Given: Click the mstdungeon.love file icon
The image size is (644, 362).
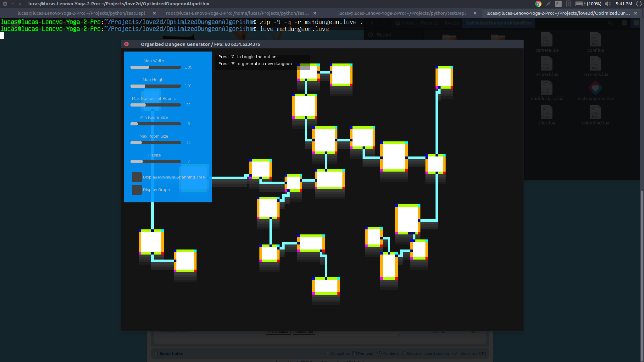Looking at the screenshot, I should (x=595, y=88).
